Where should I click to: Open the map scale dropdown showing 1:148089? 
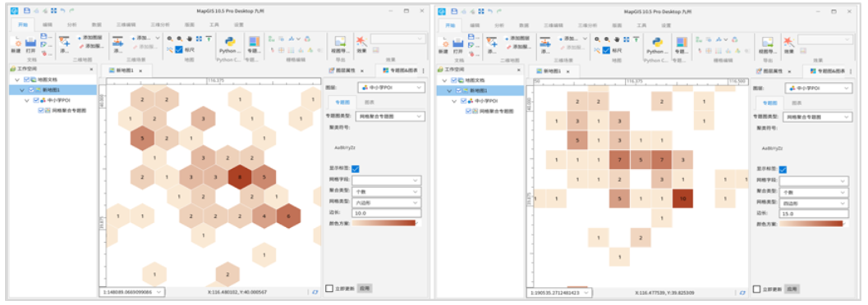[x=131, y=291]
